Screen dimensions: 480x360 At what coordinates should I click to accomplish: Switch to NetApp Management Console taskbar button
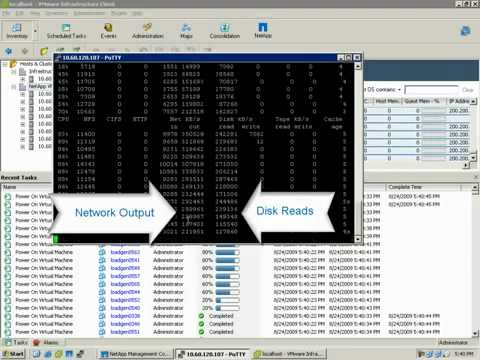pos(136,354)
